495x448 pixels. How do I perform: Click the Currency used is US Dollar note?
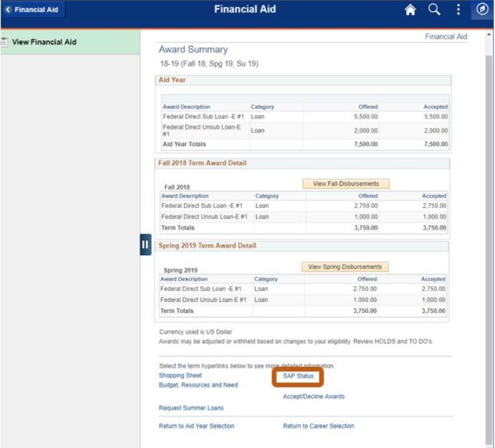196,332
